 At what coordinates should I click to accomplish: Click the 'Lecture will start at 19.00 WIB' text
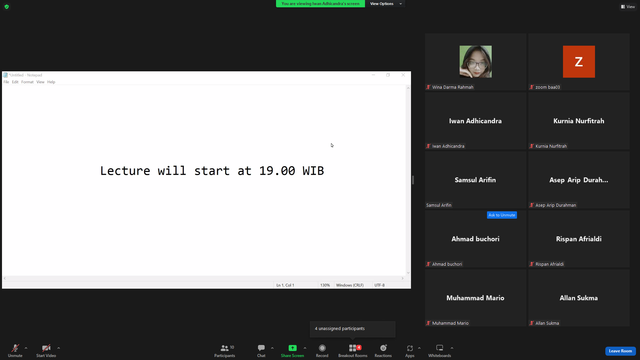pyautogui.click(x=212, y=171)
